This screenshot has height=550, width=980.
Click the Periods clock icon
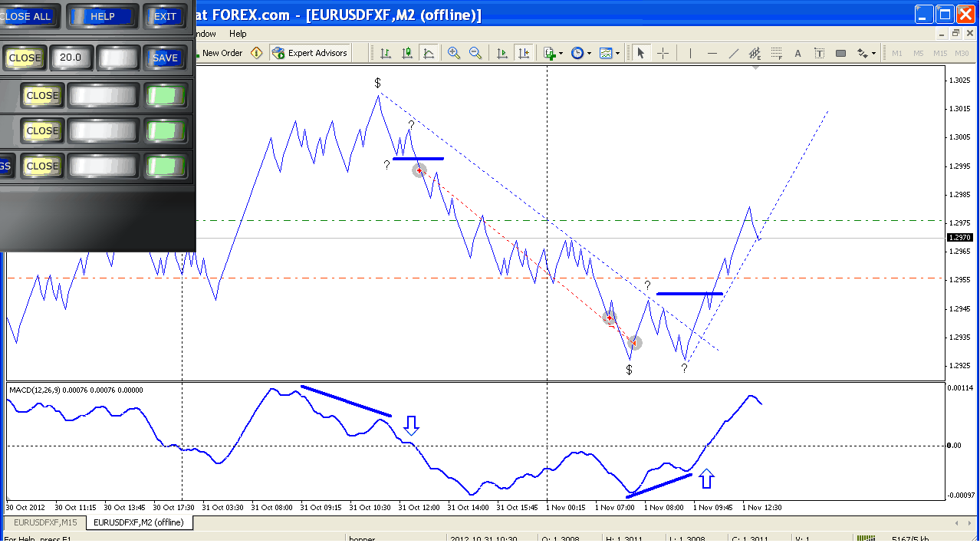(x=577, y=53)
